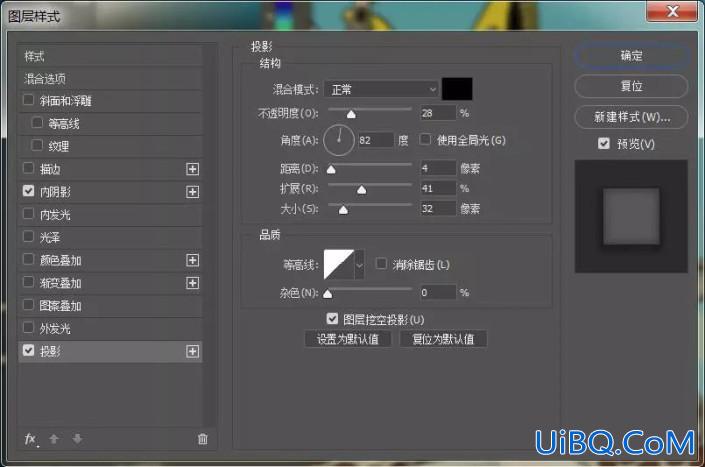Open the fx effects menu icon
This screenshot has height=467, width=705.
31,439
